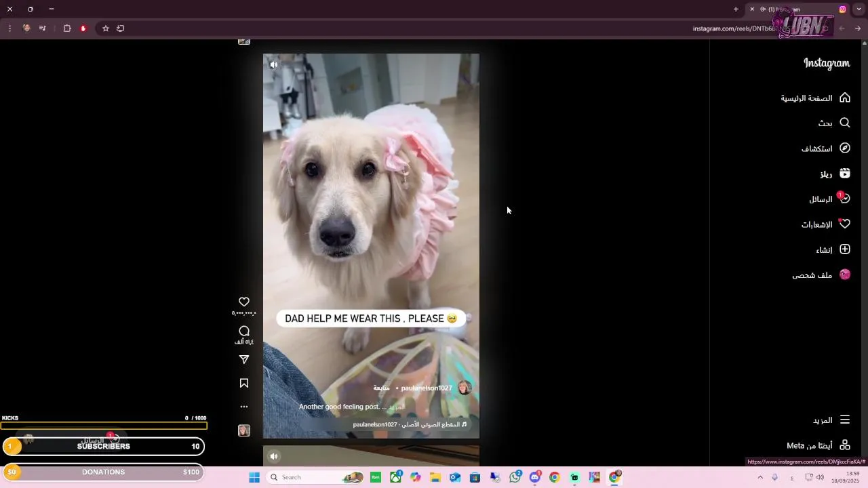Open WhatsApp from taskbar
The height and width of the screenshot is (488, 868).
coord(515,477)
